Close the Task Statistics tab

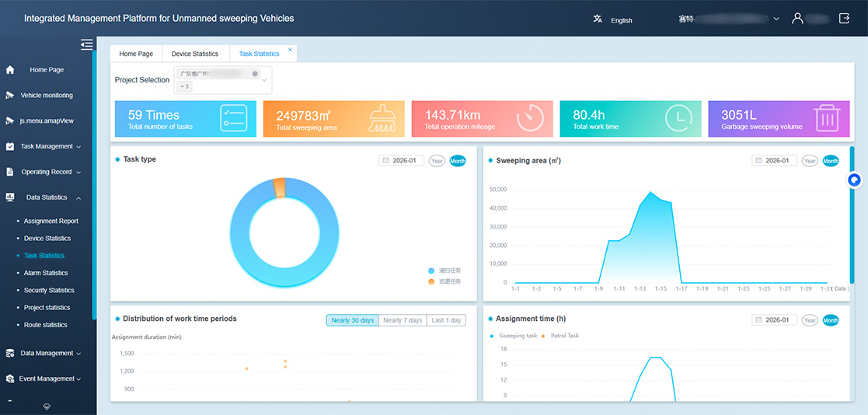291,50
